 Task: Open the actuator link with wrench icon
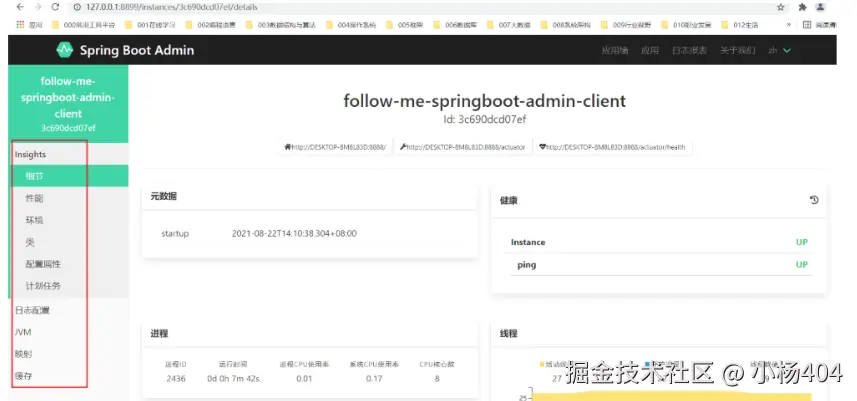(463, 147)
